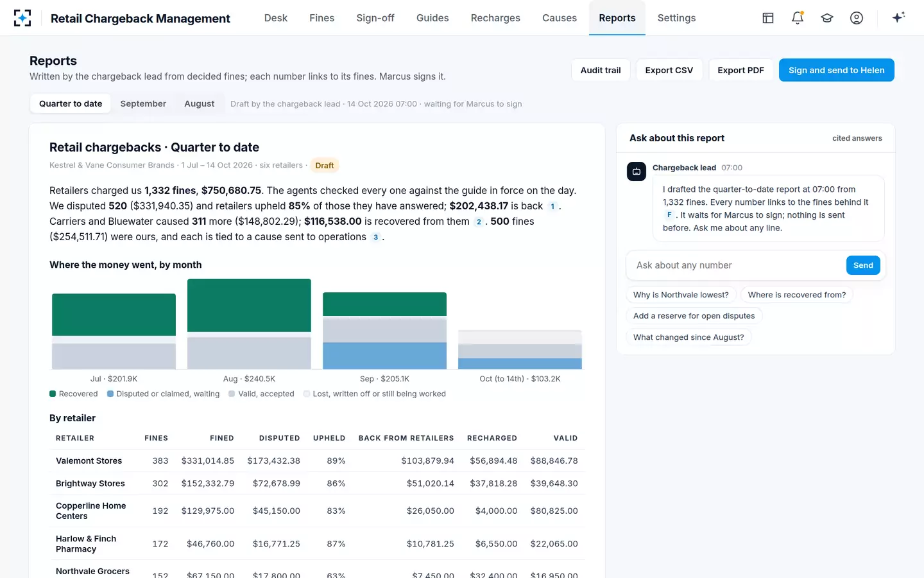Open the Settings tab
This screenshot has height=578, width=924.
[676, 18]
